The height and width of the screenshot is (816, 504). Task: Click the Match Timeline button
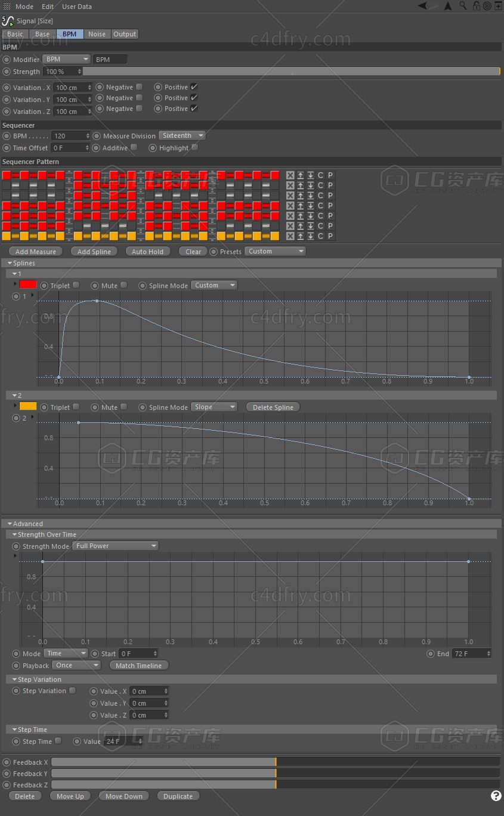138,666
